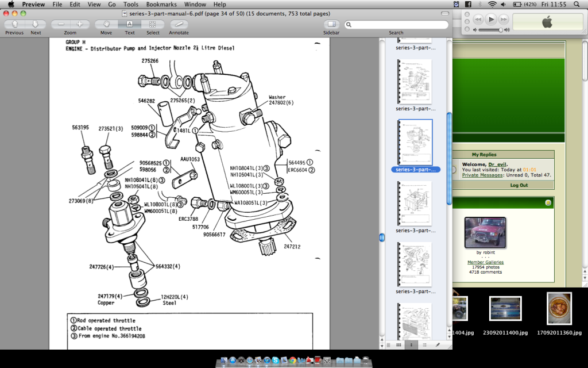588x368 pixels.
Task: Select the Move hand tool
Action: [106, 24]
